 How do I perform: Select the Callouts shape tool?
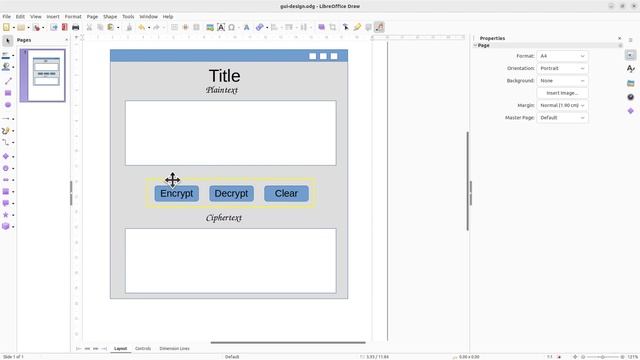coord(6,203)
